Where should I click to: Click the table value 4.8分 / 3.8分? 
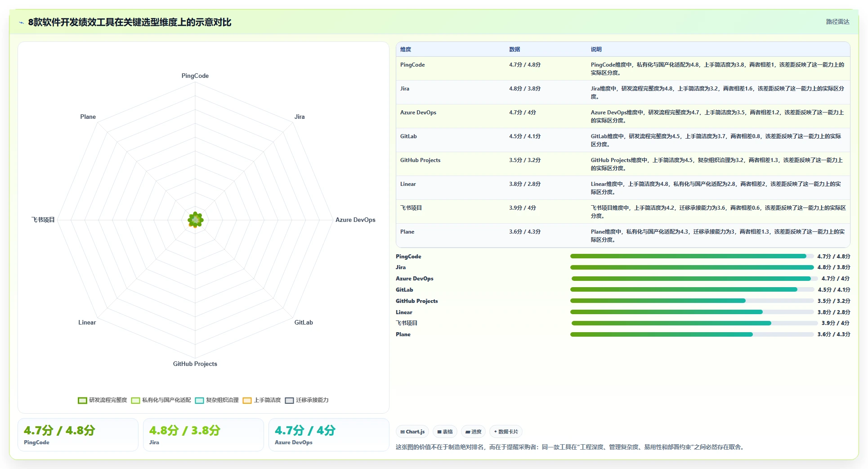[x=525, y=89]
